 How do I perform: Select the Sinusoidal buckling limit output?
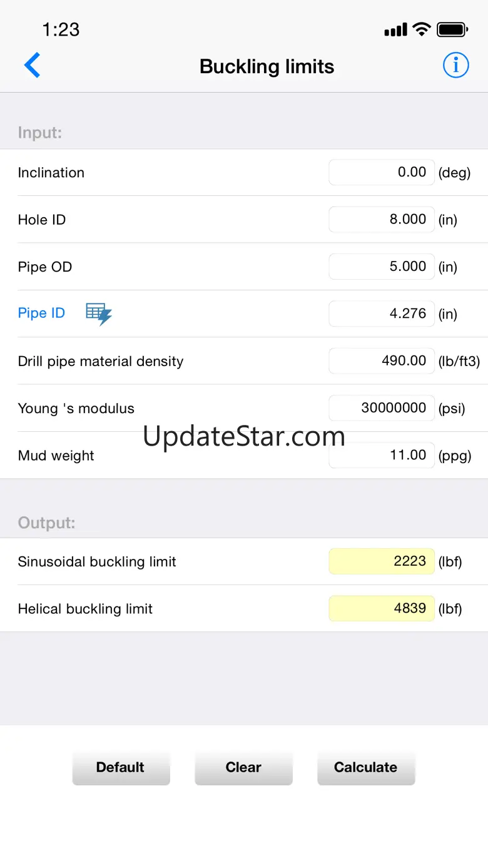[381, 561]
